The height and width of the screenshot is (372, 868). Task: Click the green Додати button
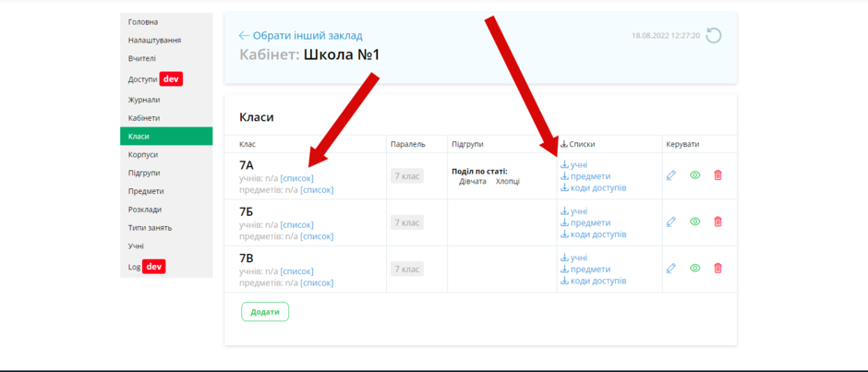point(265,312)
